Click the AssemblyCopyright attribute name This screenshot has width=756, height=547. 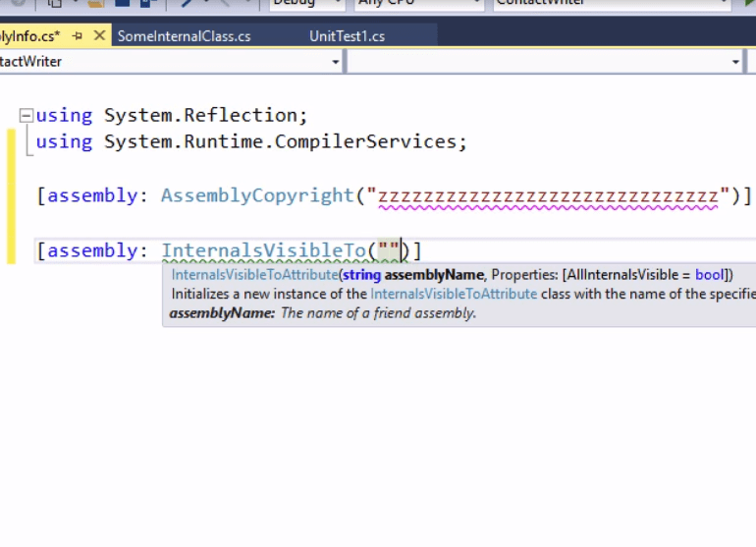[x=258, y=195]
